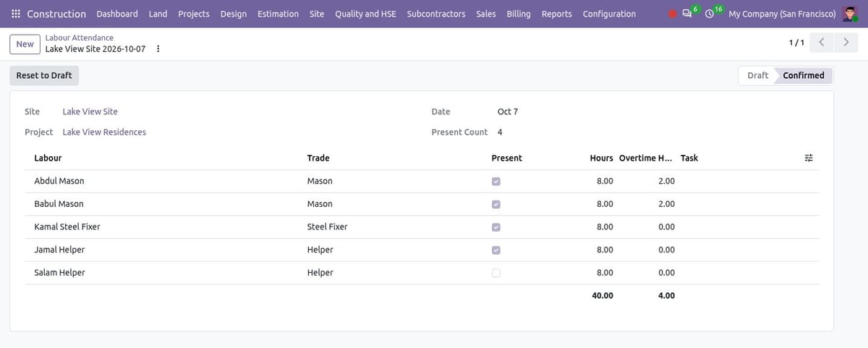The height and width of the screenshot is (348, 868).
Task: Click the Date field value Oct 7
Action: tap(508, 111)
